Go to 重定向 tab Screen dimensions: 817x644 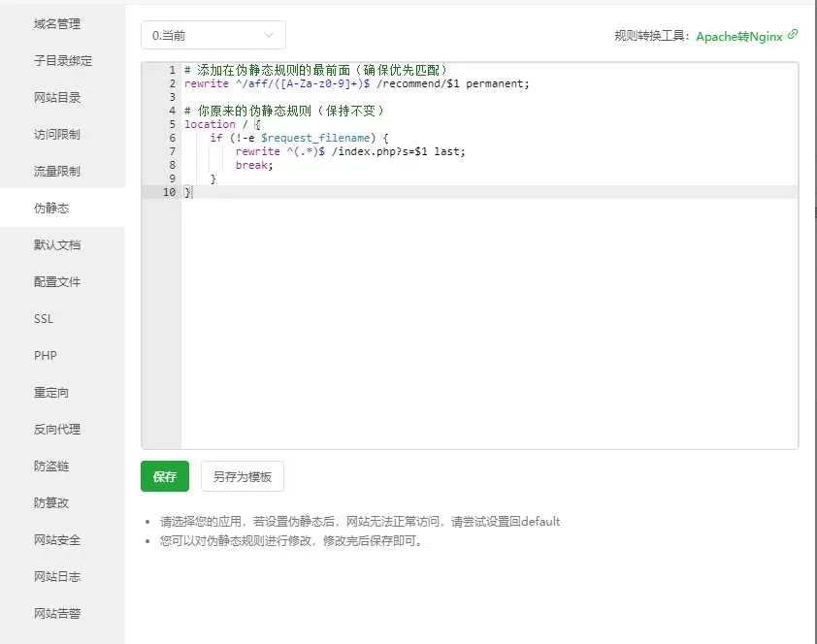pos(51,393)
